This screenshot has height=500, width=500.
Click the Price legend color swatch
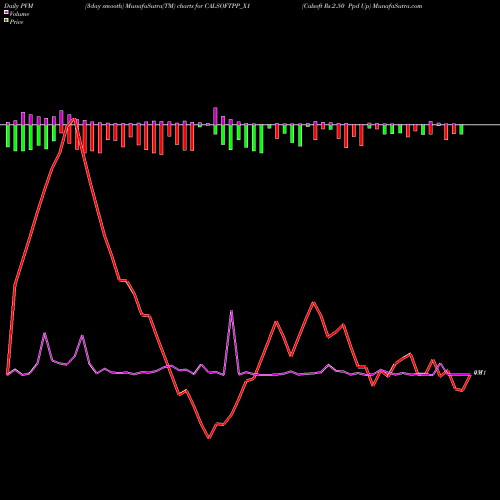click(x=6, y=21)
